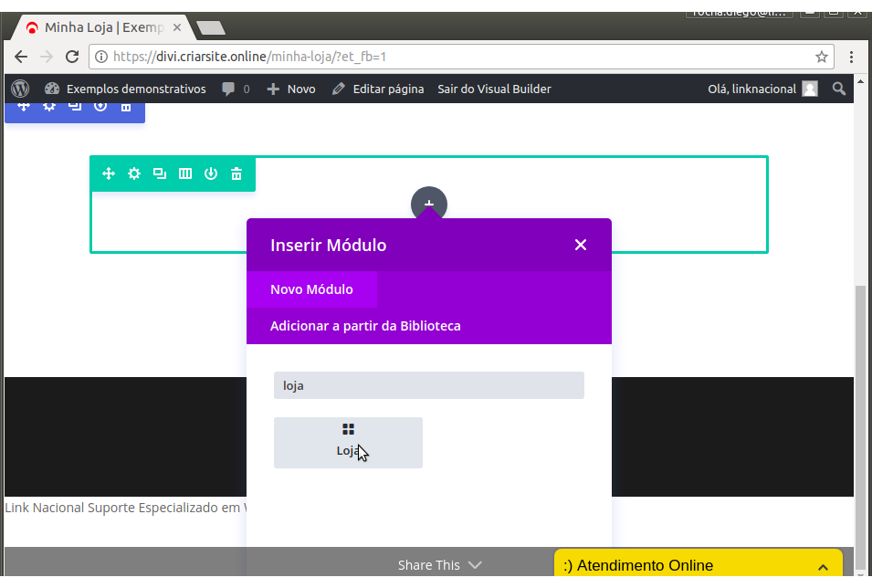Open Editar página in admin bar

[378, 89]
